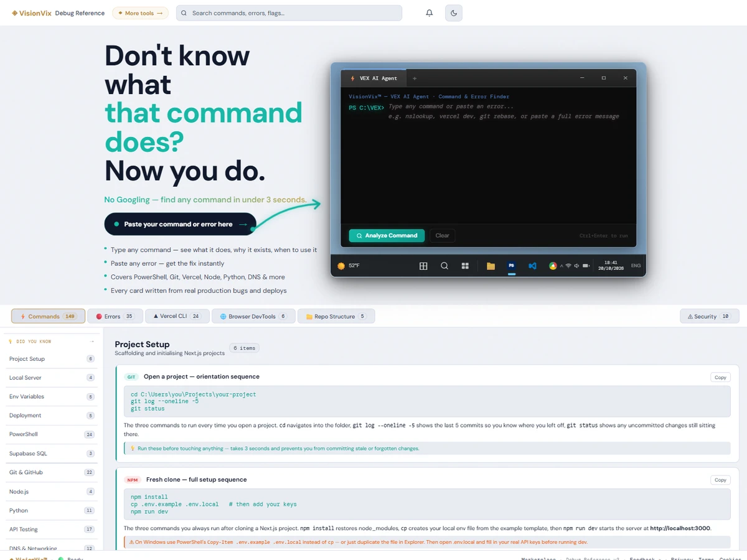This screenshot has height=560, width=747.
Task: Copy the Open a project commands
Action: coord(720,377)
